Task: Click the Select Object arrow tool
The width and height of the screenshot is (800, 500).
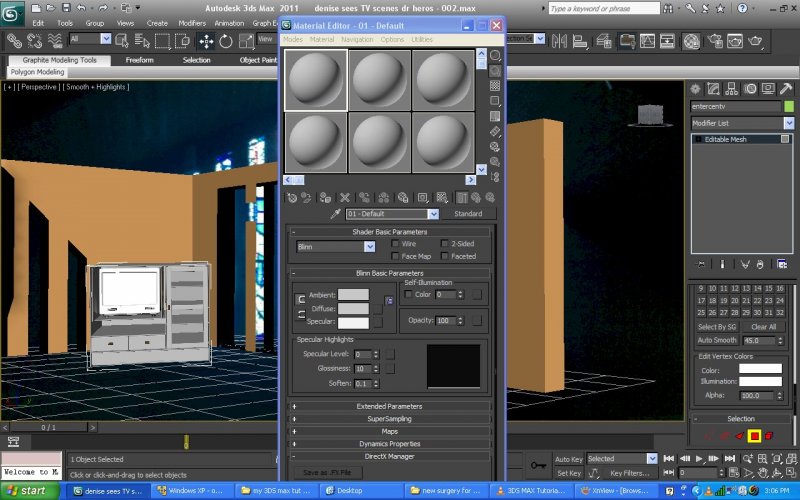Action: [122, 41]
